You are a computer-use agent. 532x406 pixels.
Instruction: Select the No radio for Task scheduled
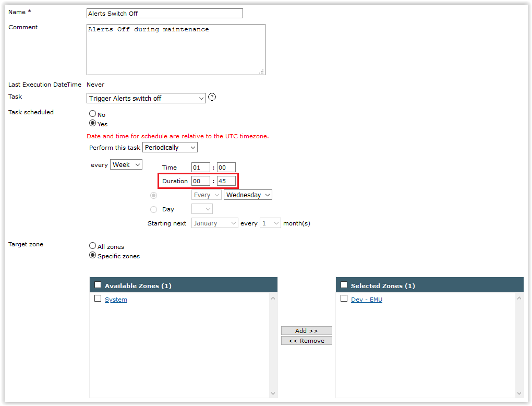(x=92, y=114)
